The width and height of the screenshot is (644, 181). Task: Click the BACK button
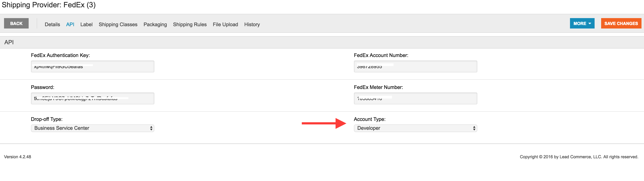16,23
